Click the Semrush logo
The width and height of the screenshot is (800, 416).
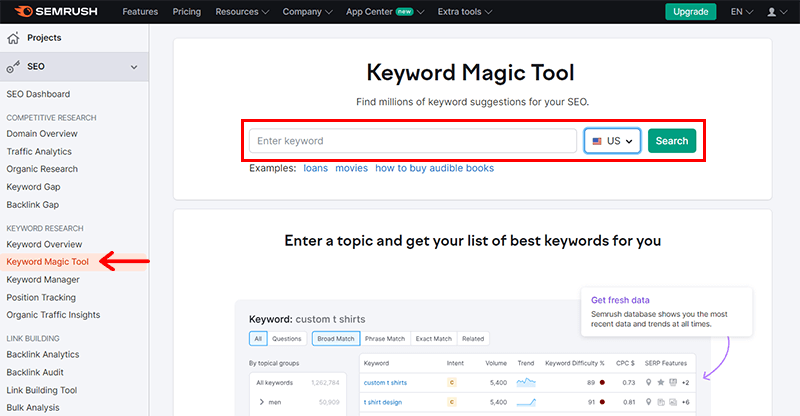coord(56,11)
